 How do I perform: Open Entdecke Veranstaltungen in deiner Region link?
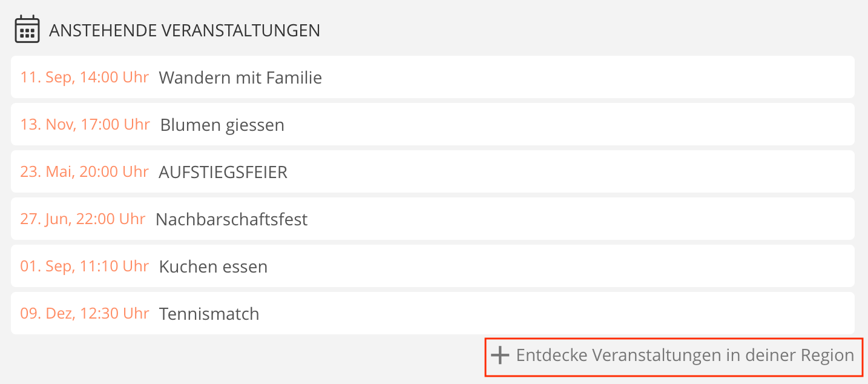[685, 355]
